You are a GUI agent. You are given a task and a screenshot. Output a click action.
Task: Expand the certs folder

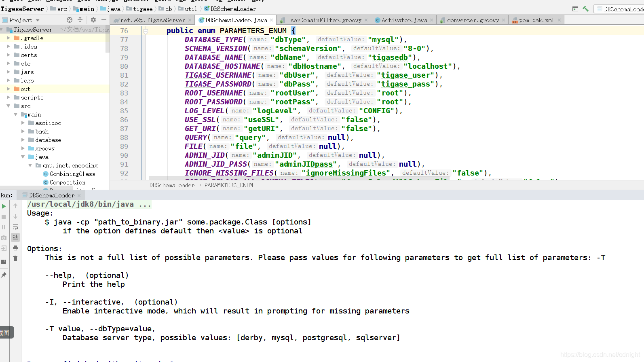[x=8, y=55]
